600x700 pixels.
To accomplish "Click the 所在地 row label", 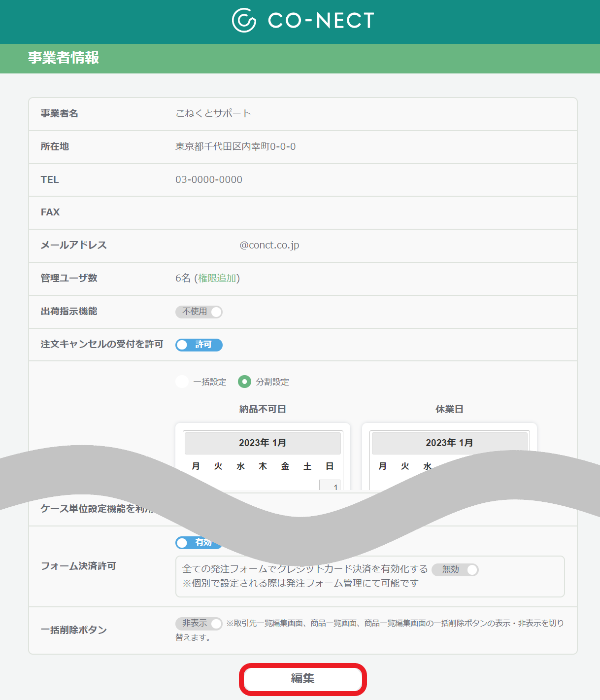I will 55,146.
